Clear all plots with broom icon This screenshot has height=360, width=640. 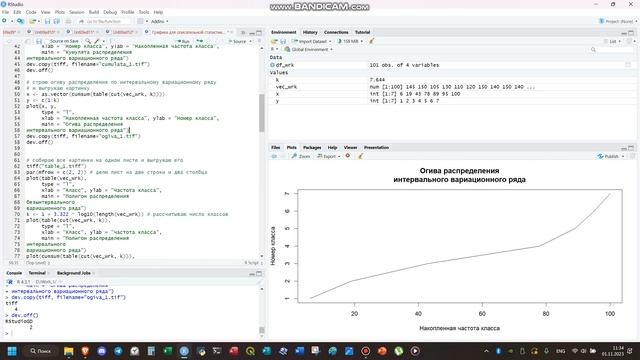click(360, 156)
